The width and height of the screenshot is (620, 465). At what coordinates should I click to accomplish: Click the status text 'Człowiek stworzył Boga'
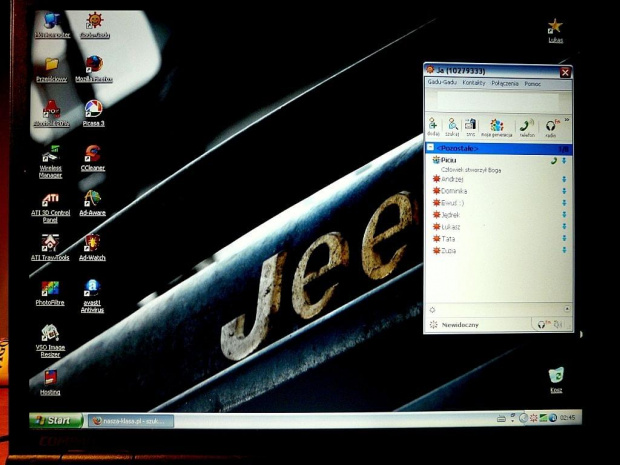[x=471, y=170]
